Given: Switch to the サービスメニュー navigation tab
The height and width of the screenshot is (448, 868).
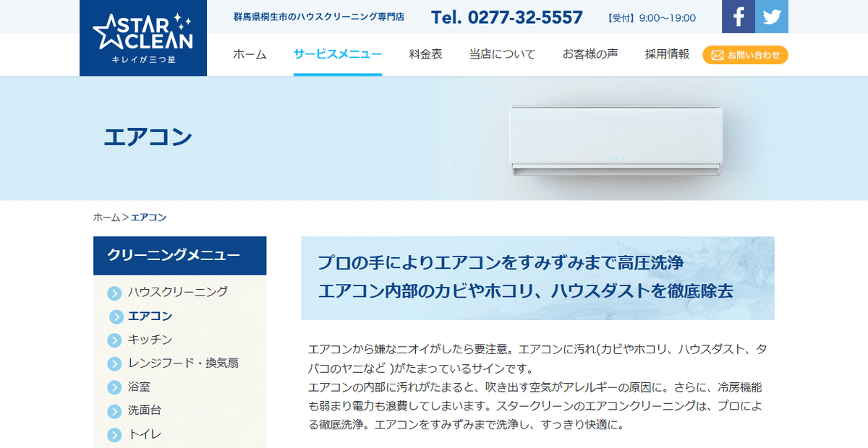Looking at the screenshot, I should pyautogui.click(x=336, y=53).
